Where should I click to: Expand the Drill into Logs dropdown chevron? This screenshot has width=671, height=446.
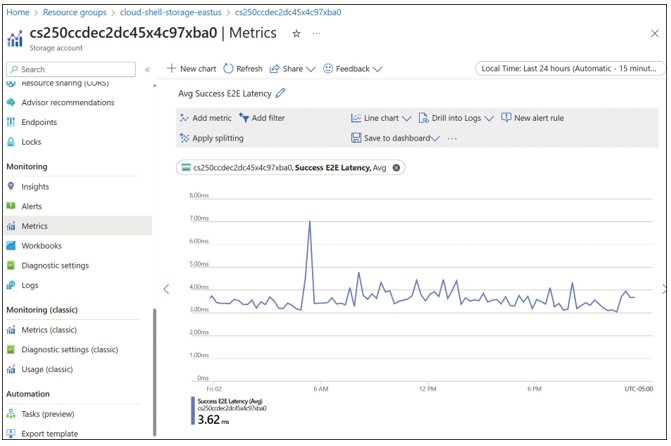tap(489, 119)
